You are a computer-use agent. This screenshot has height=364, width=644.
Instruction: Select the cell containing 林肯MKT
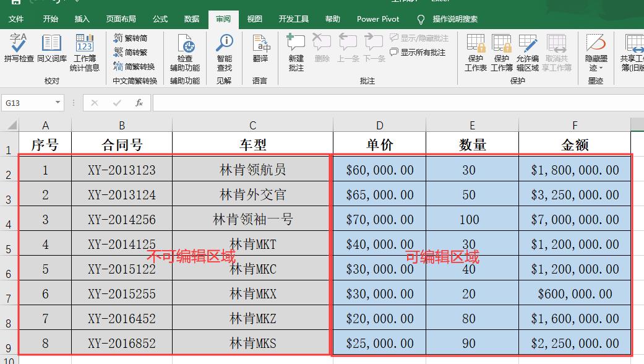tap(252, 244)
